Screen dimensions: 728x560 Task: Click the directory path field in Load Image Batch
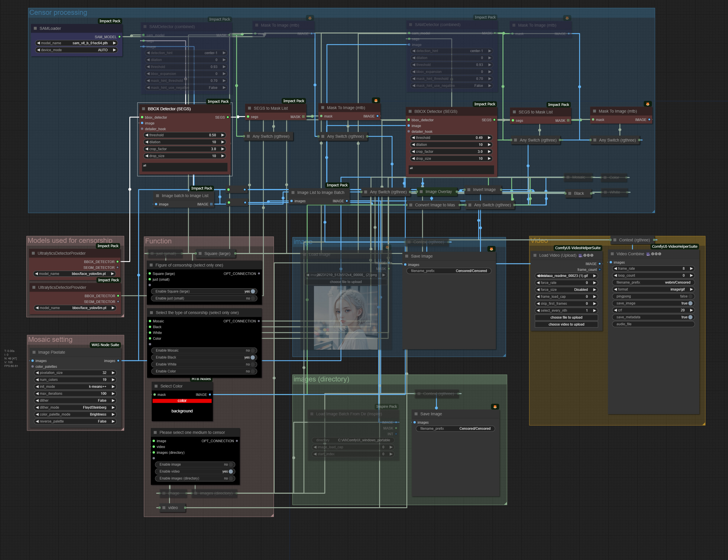(353, 440)
